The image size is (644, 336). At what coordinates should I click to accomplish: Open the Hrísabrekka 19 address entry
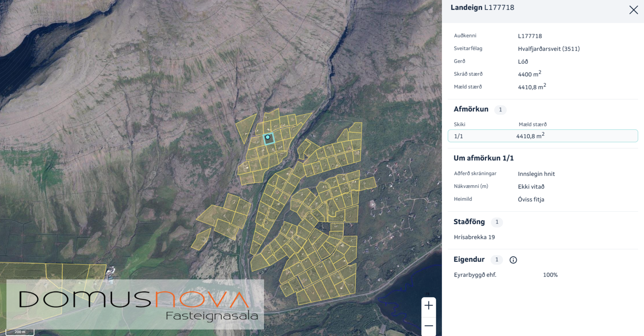click(474, 237)
